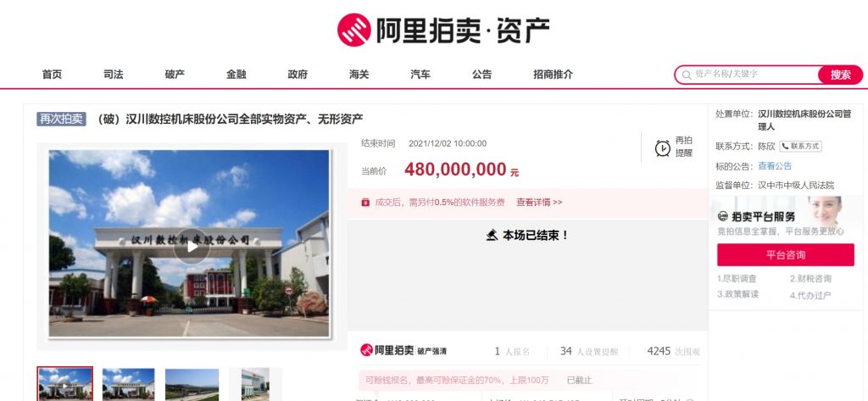
Task: Click the 阿里拍卖 red logo icon
Action: coord(353,30)
